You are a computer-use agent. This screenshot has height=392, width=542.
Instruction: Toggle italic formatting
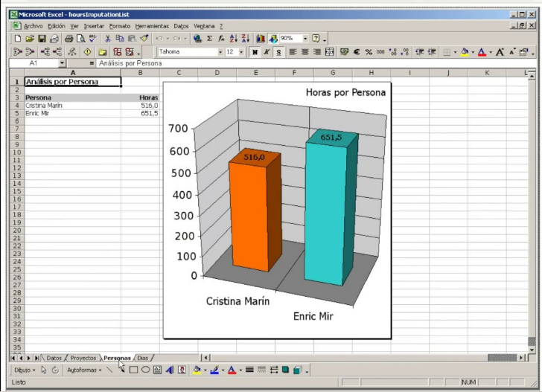[x=266, y=52]
